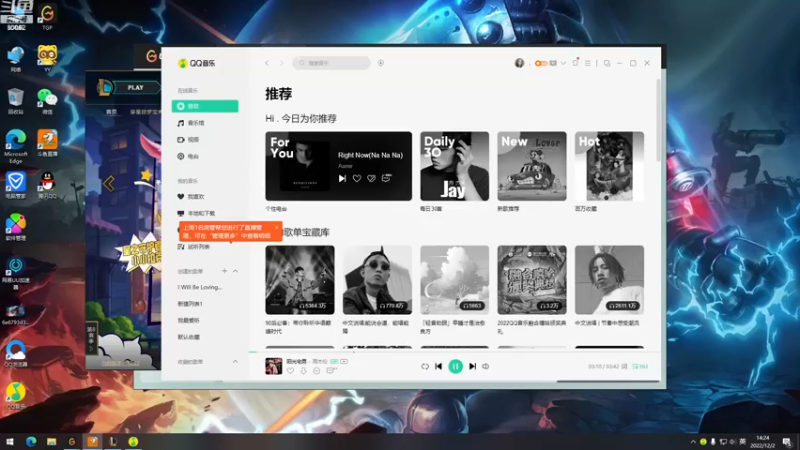Open the Windows Start menu

pyautogui.click(x=10, y=441)
